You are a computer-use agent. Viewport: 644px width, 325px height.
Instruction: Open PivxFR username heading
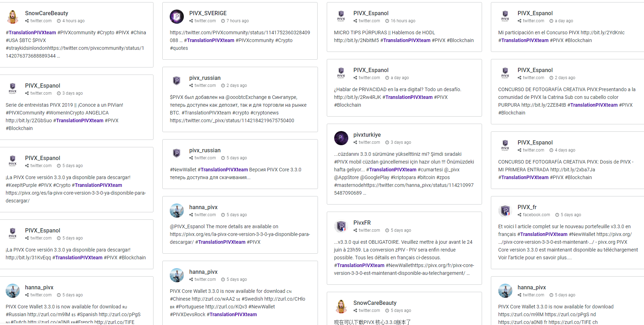point(362,223)
